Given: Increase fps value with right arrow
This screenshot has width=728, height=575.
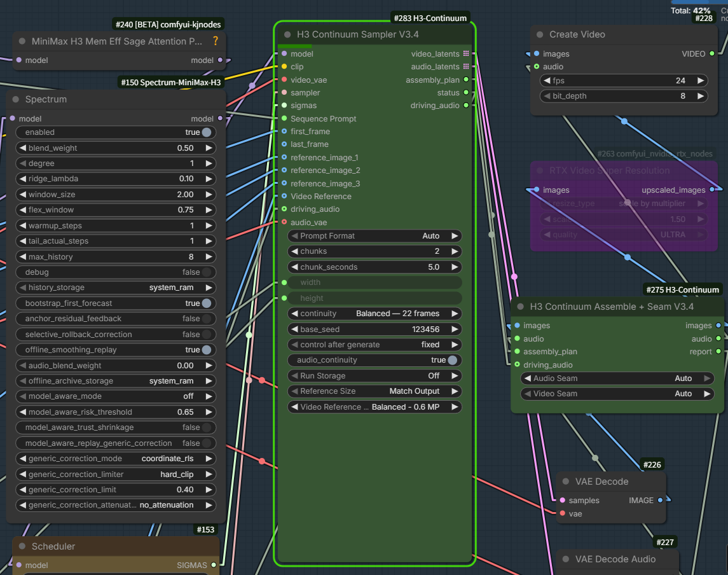Looking at the screenshot, I should click(x=701, y=80).
